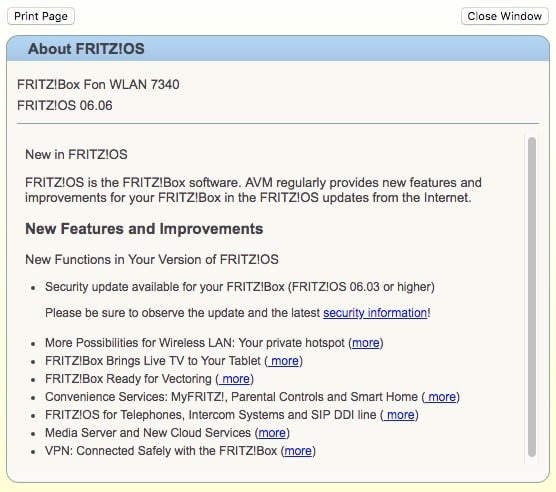The height and width of the screenshot is (492, 556).
Task: Click the AVM regularly provides description paragraph
Action: [253, 190]
